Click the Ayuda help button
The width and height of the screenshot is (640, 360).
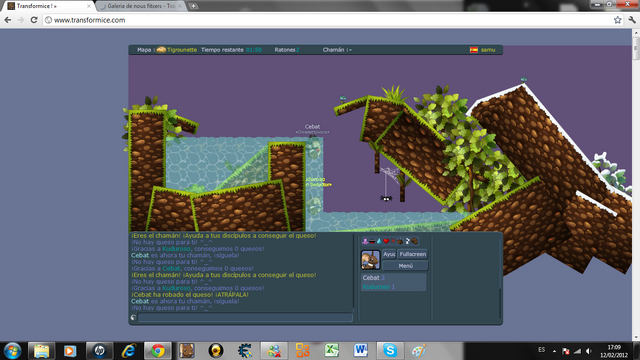pyautogui.click(x=389, y=254)
